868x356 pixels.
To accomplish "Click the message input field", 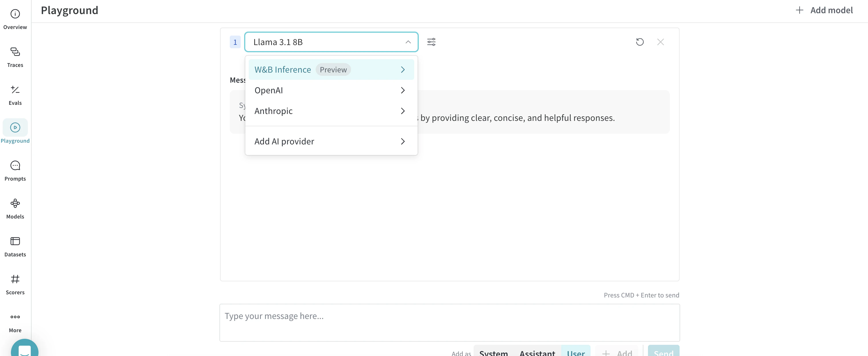I will (449, 322).
